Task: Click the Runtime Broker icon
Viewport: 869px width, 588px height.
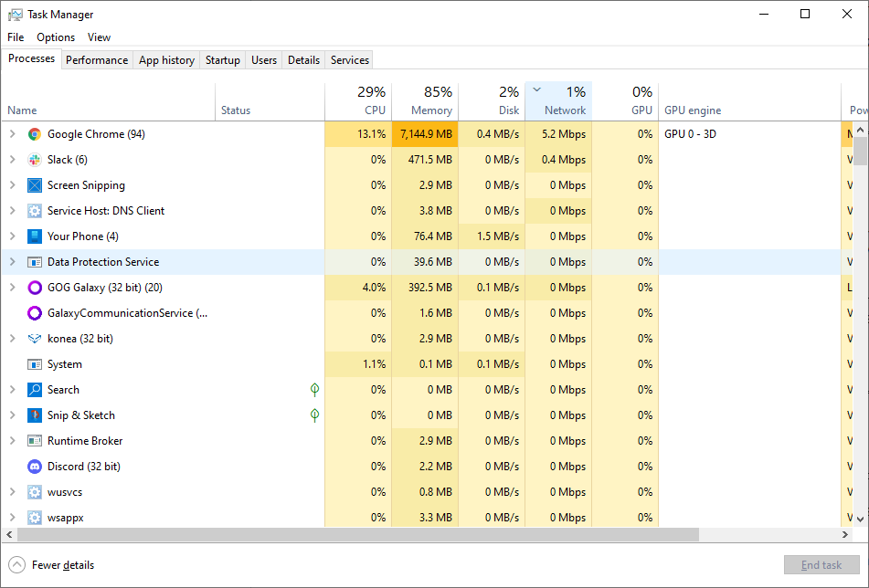Action: pos(35,441)
